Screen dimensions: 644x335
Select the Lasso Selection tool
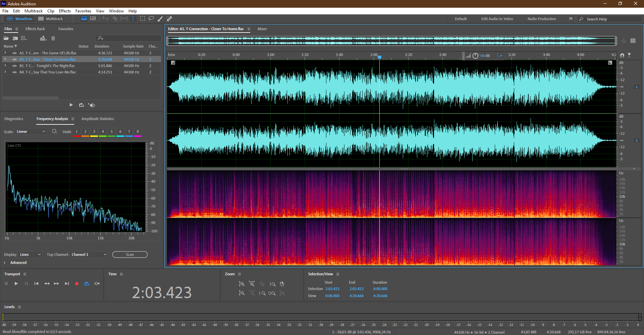pos(151,19)
